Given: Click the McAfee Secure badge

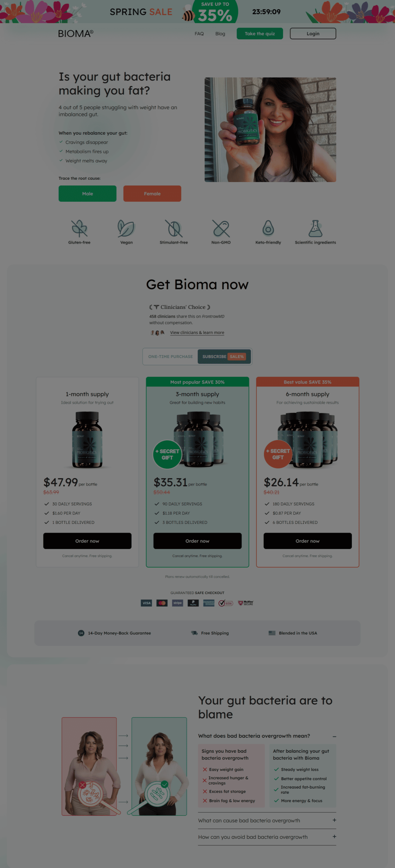Looking at the screenshot, I should point(246,603).
